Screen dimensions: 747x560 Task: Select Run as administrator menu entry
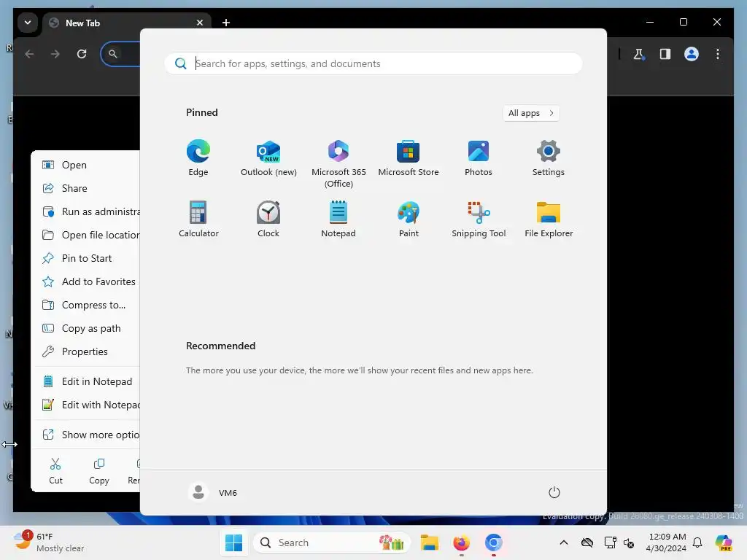coord(86,211)
